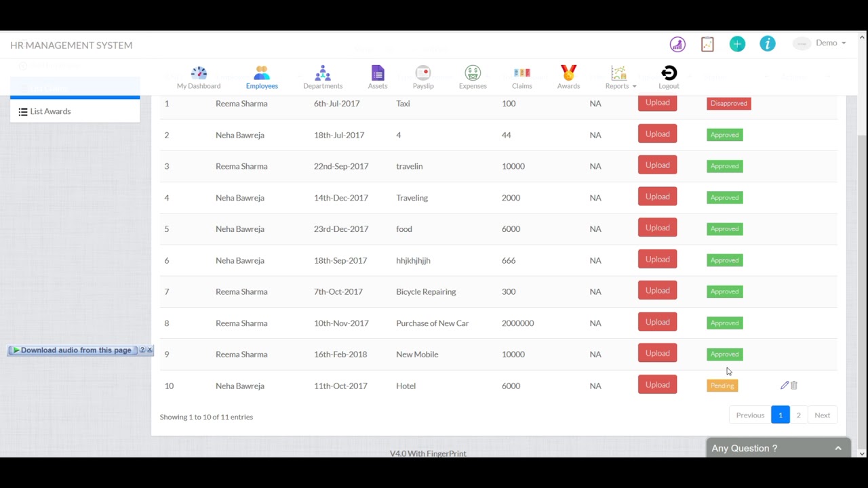868x488 pixels.
Task: Upload a file for the 18th-Jul-2017 claim
Action: [x=657, y=134]
